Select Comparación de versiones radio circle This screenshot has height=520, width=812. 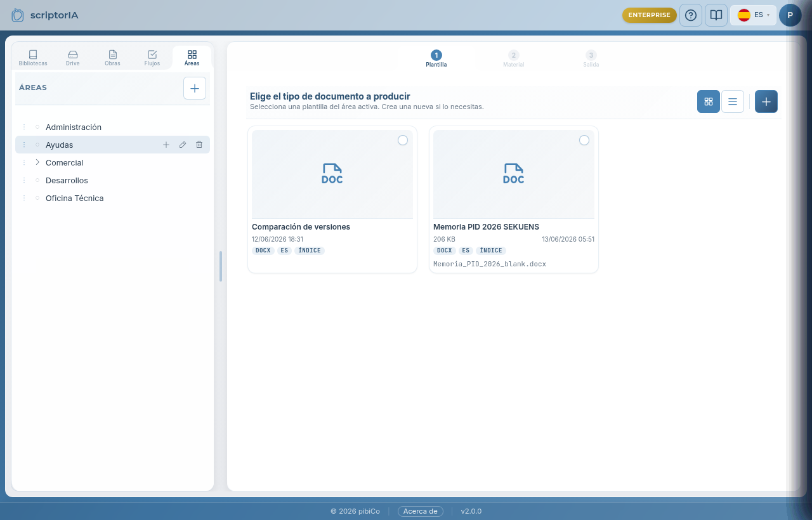(x=403, y=140)
